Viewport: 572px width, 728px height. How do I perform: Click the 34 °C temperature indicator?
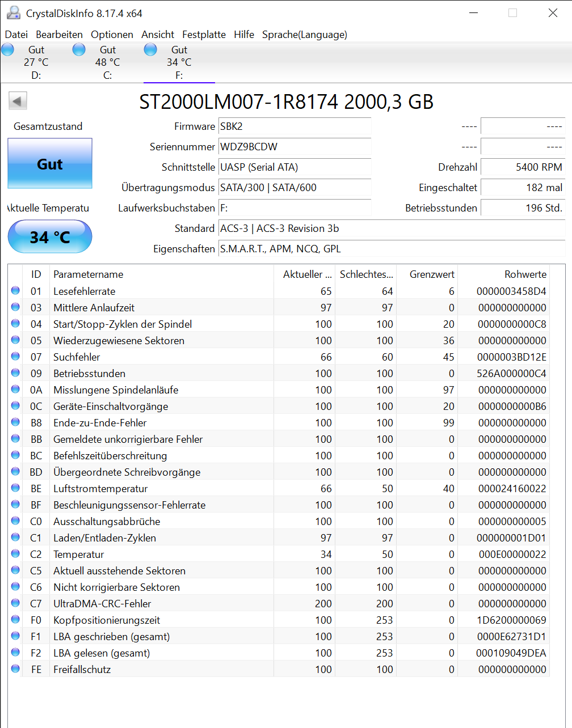49,236
